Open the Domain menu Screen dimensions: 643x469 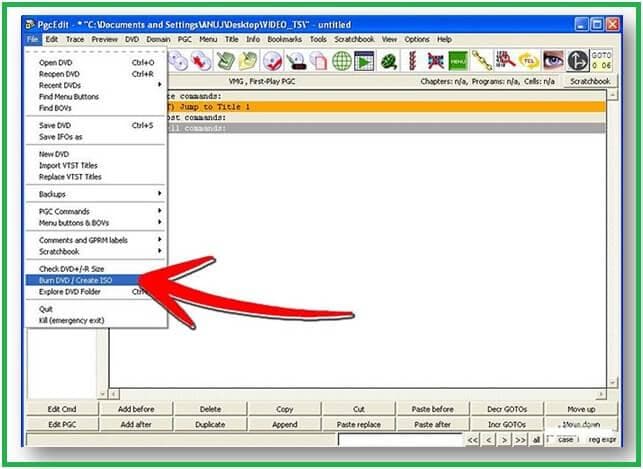[x=158, y=39]
